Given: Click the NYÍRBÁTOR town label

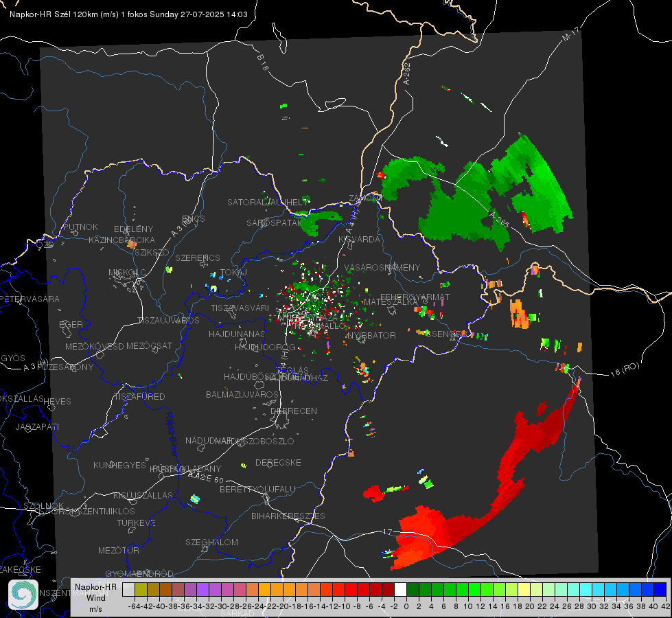Looking at the screenshot, I should pyautogui.click(x=371, y=335).
